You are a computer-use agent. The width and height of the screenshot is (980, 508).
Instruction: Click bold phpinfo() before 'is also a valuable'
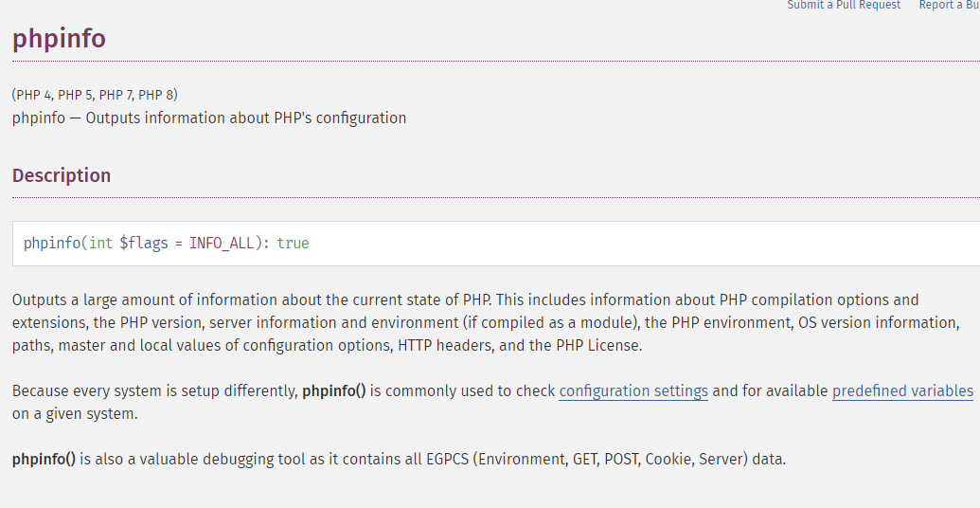tap(44, 460)
